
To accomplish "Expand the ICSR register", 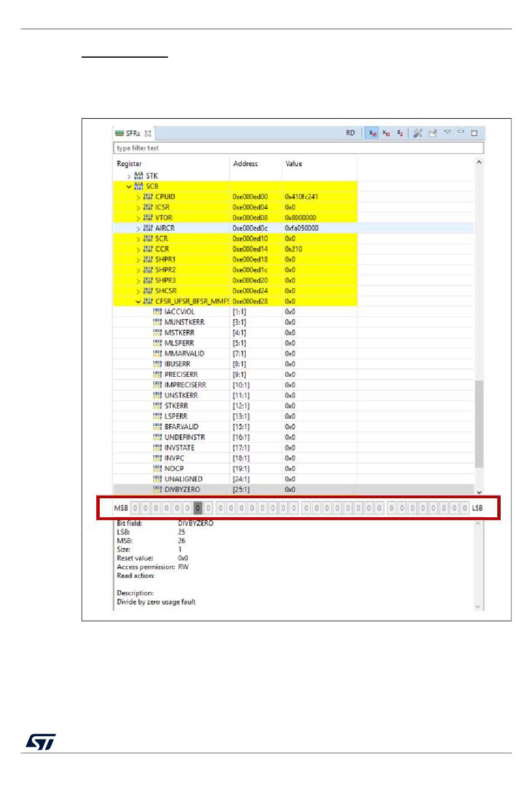I will coord(138,208).
